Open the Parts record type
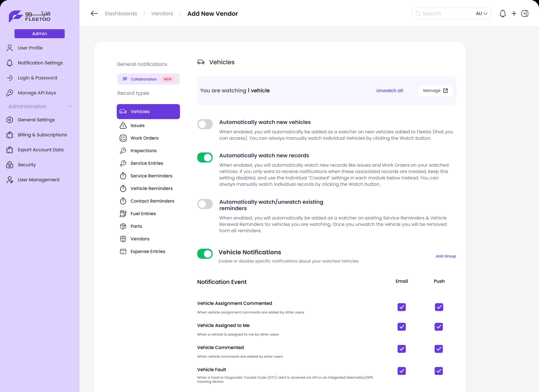The width and height of the screenshot is (539, 392). (136, 226)
